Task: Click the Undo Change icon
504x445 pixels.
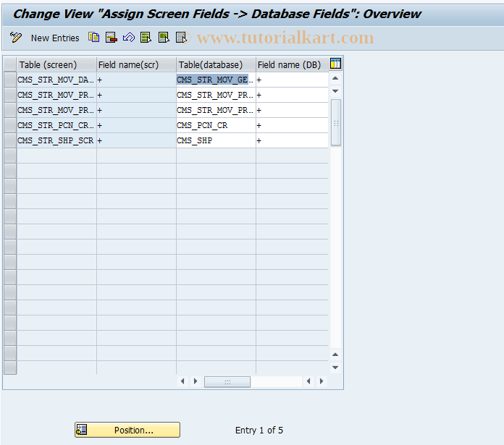Action: coord(129,38)
